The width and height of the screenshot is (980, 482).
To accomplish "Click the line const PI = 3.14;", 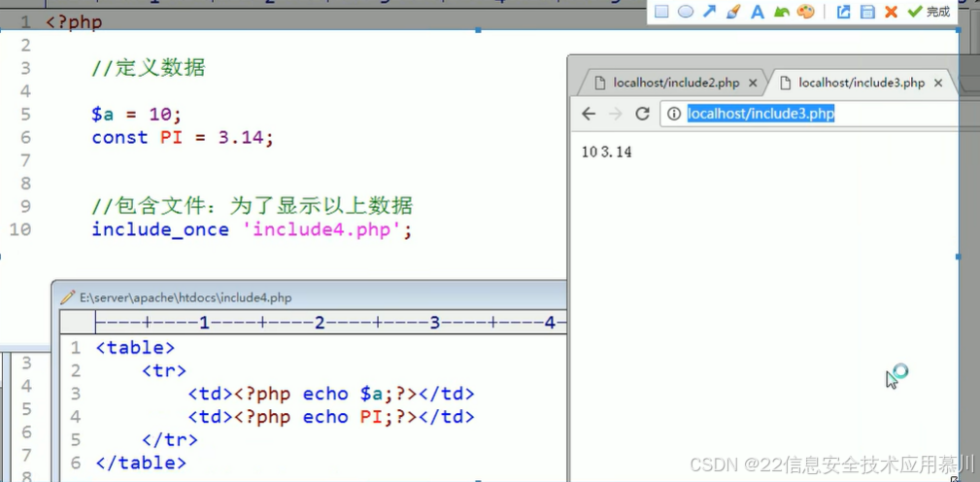I will point(183,138).
